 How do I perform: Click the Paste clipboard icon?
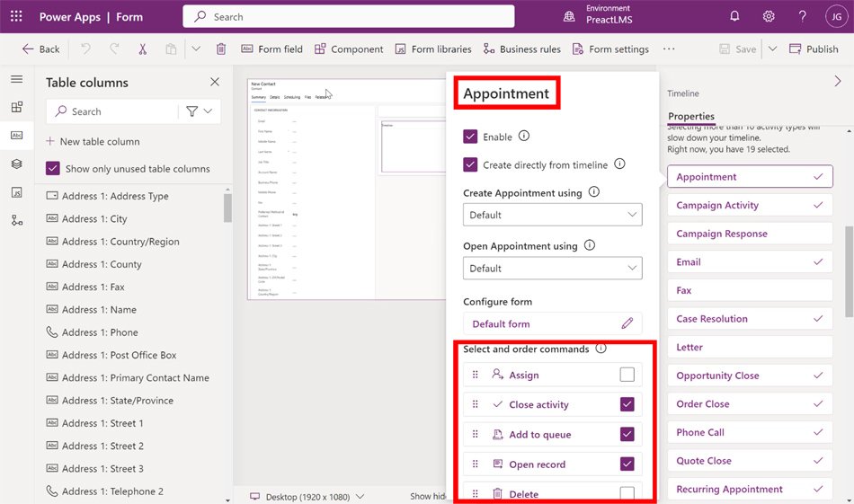pos(171,49)
